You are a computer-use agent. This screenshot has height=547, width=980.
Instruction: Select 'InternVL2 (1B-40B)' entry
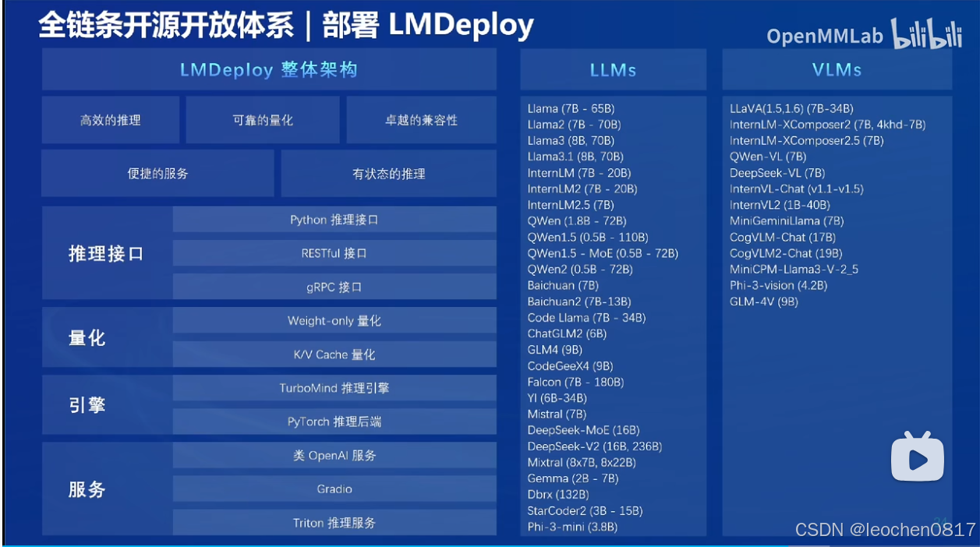point(780,205)
